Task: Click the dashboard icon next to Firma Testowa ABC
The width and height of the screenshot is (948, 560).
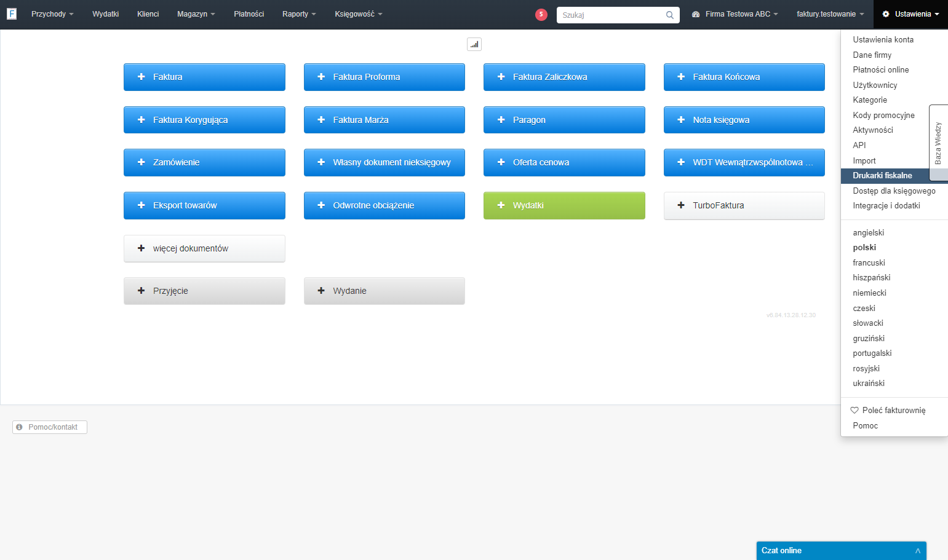Action: click(x=696, y=14)
